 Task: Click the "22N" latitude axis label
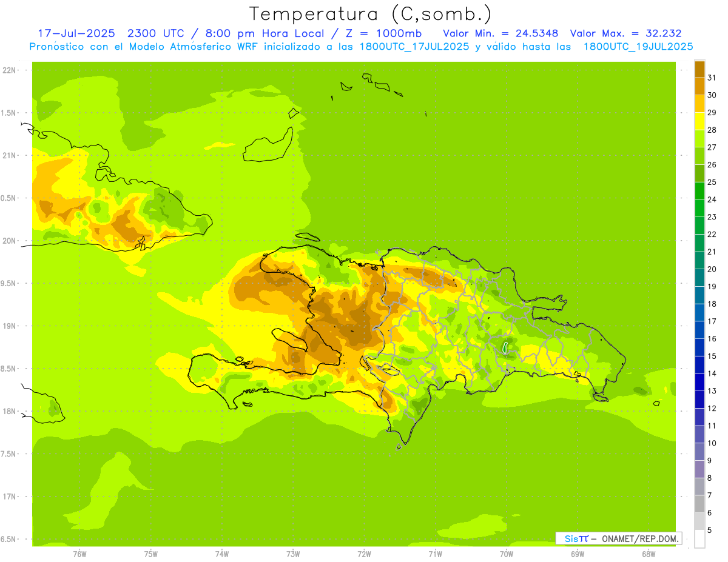(9, 70)
